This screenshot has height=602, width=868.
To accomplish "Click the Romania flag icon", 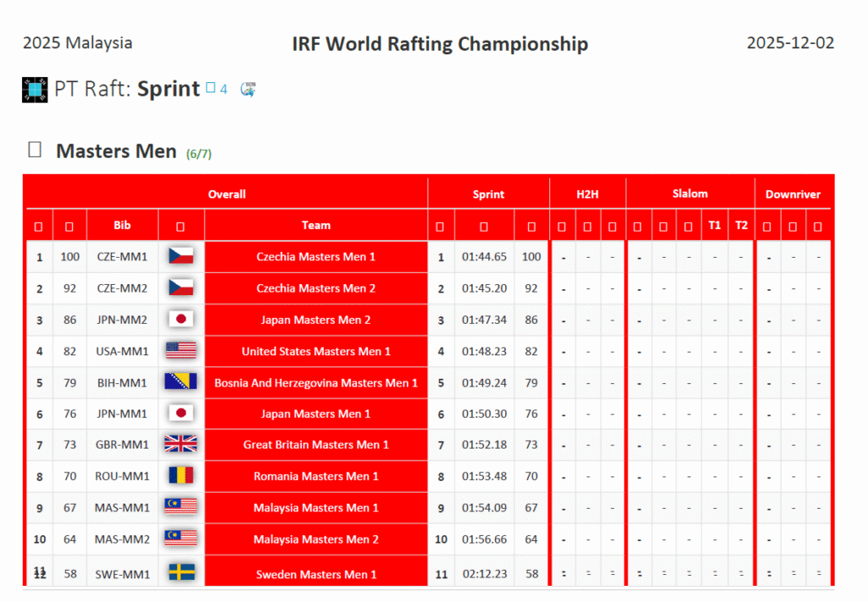I will pos(181,476).
